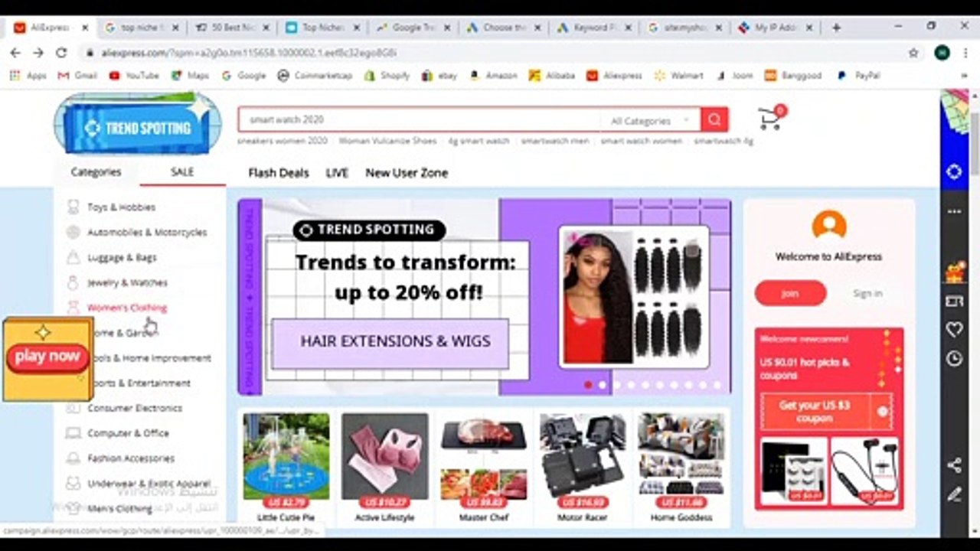Open the gift box icon in right sidebar
The height and width of the screenshot is (551, 980).
(x=955, y=272)
